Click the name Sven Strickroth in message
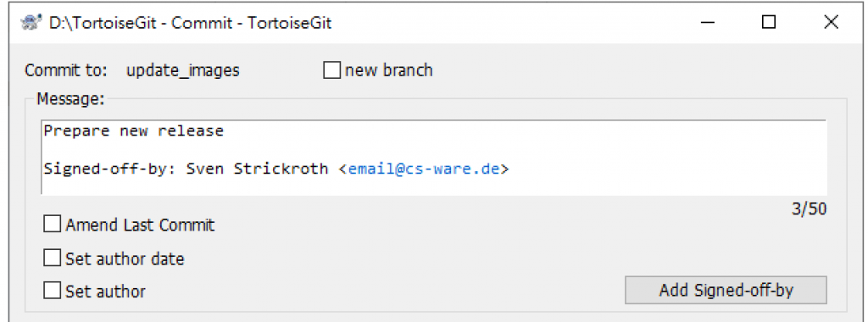This screenshot has width=868, height=322. (257, 169)
